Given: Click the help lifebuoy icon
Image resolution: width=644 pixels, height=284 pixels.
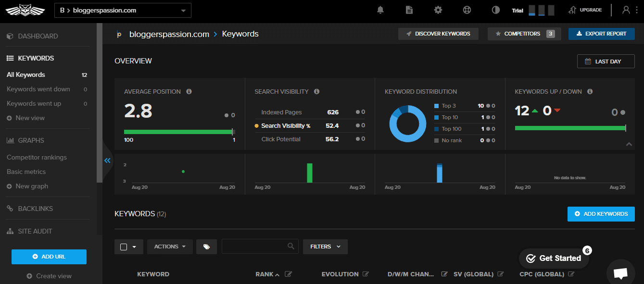Looking at the screenshot, I should (x=467, y=10).
